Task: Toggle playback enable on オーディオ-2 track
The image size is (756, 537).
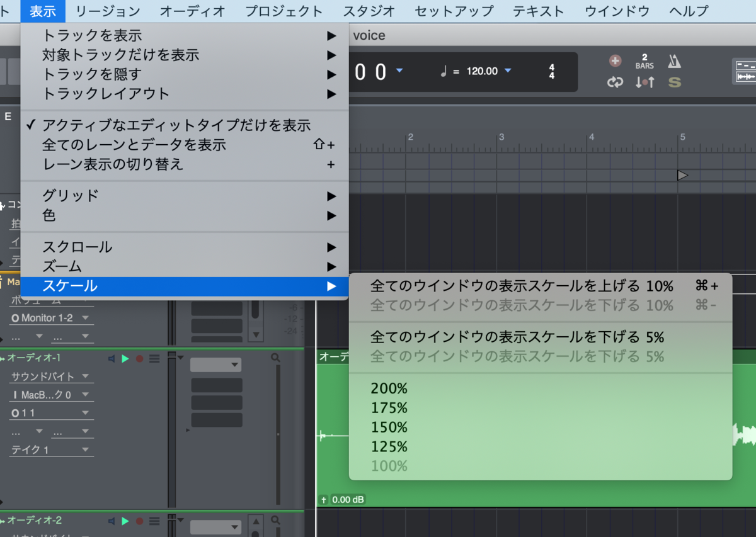Action: click(125, 521)
